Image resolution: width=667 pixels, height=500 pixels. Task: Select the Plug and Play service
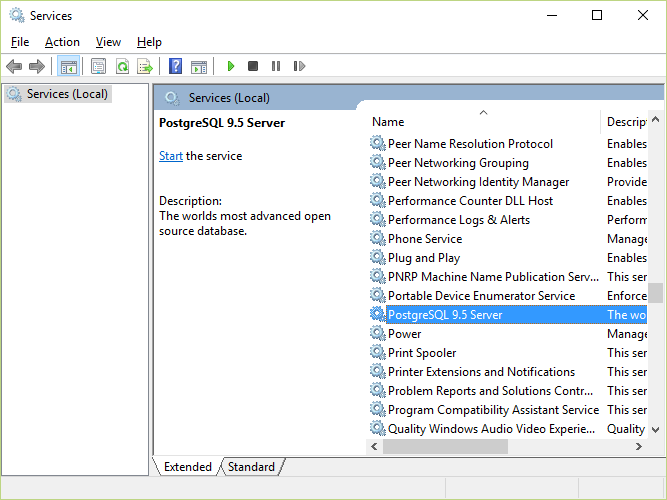coord(508,257)
